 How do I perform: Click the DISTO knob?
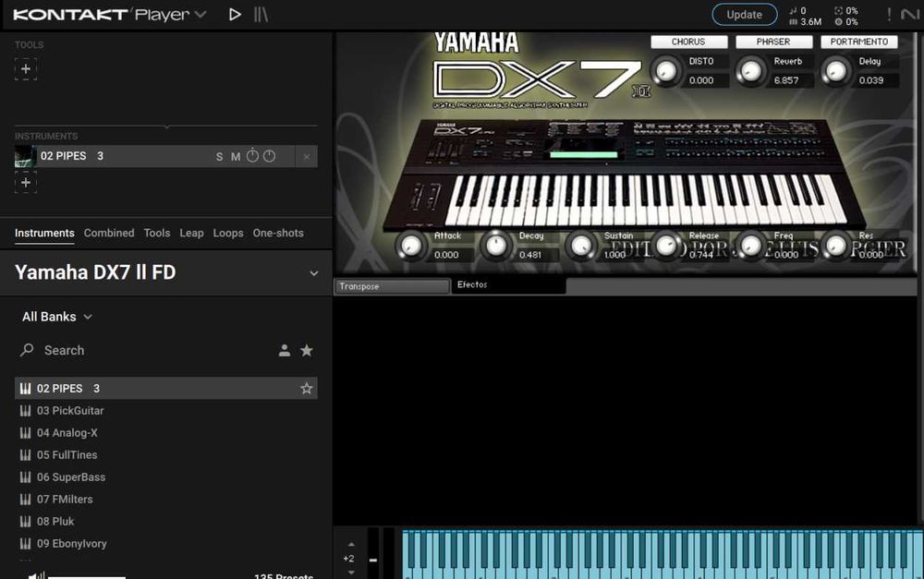coord(666,71)
